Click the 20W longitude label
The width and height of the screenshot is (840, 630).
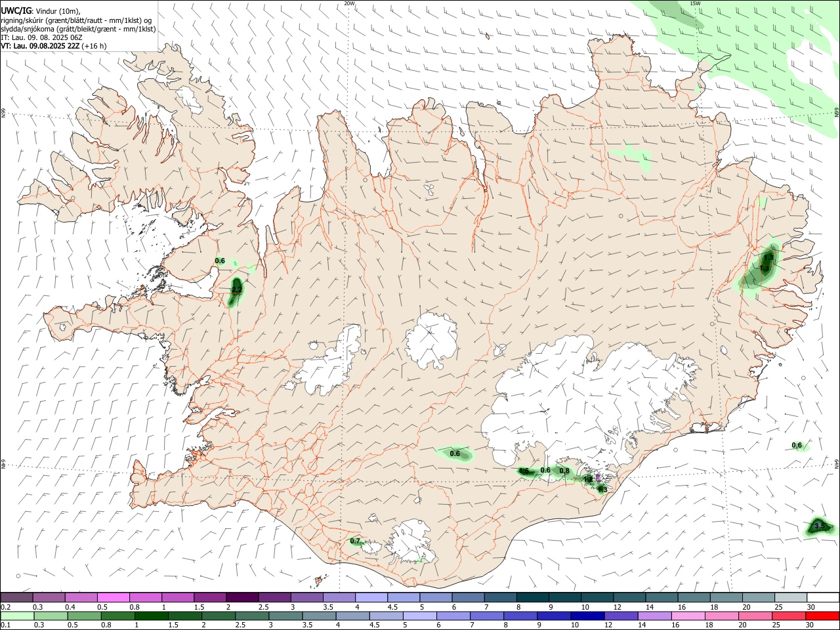[349, 3]
